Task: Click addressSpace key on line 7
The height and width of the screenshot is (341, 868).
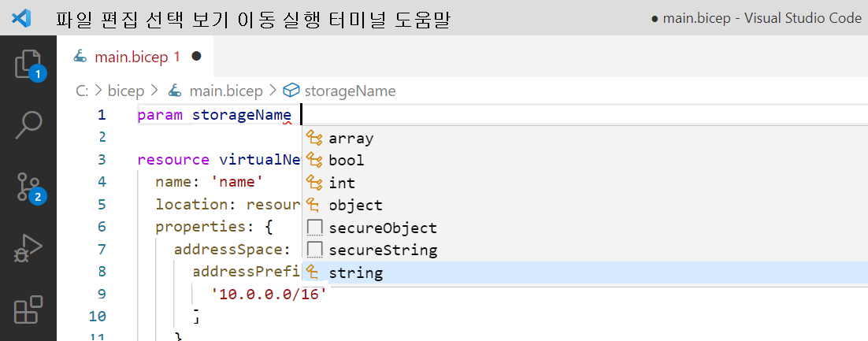Action: 228,250
